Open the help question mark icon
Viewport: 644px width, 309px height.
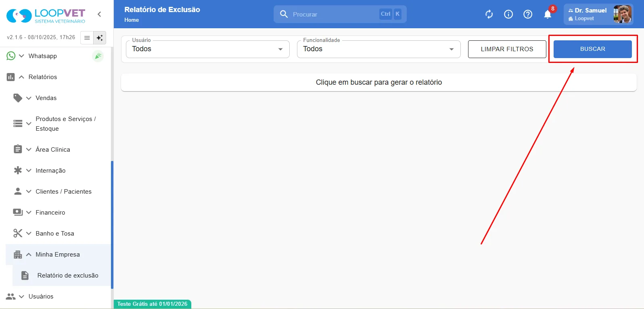coord(528,15)
